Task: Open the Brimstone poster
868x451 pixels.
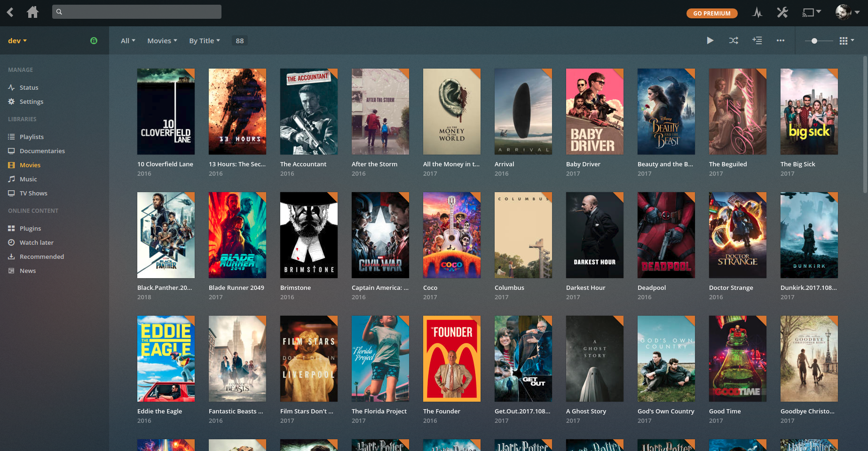Action: (x=309, y=235)
